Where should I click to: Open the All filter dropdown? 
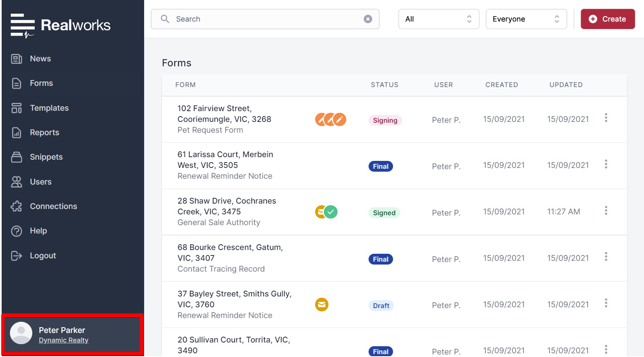pos(439,19)
